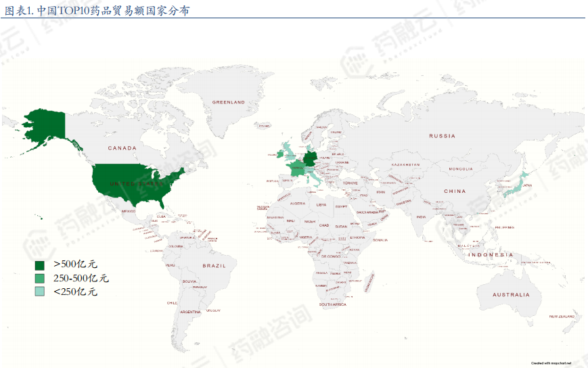The image size is (588, 368).
Task: Click the SUDAN label
Action: 341,227
